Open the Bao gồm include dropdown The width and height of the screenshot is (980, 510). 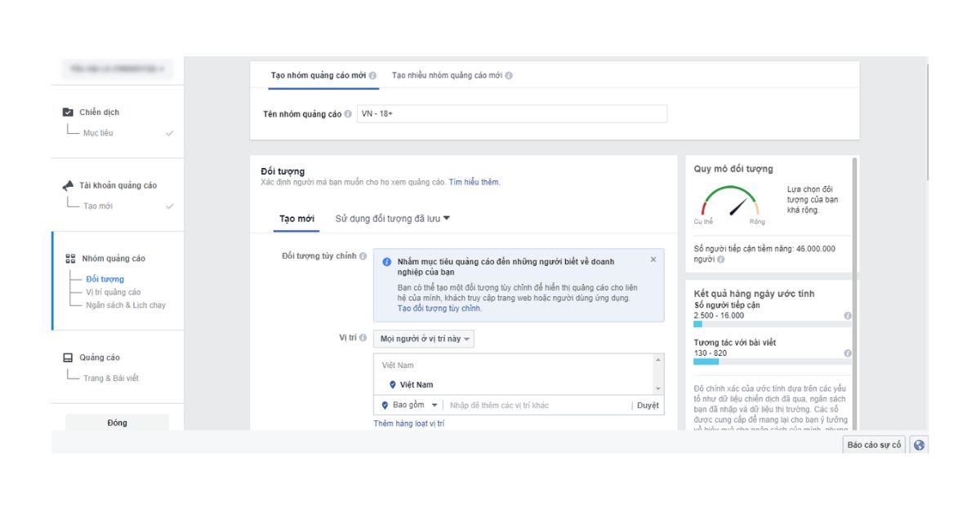(x=410, y=405)
